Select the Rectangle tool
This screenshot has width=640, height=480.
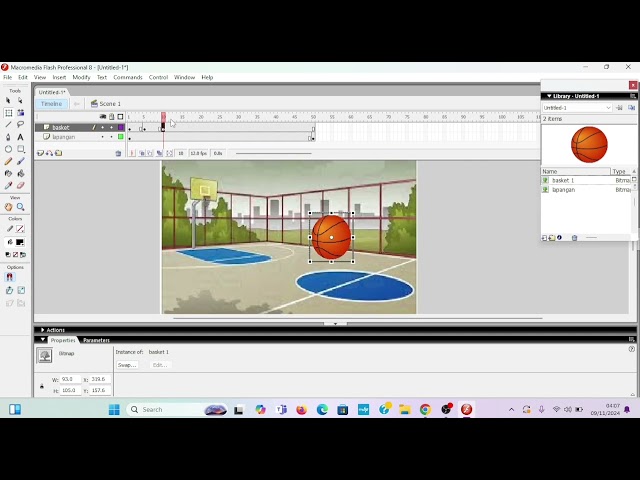(20, 149)
